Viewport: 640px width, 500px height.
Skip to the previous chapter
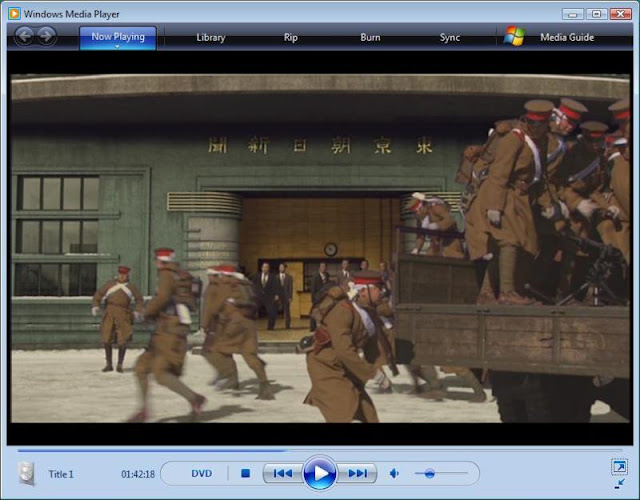(283, 473)
